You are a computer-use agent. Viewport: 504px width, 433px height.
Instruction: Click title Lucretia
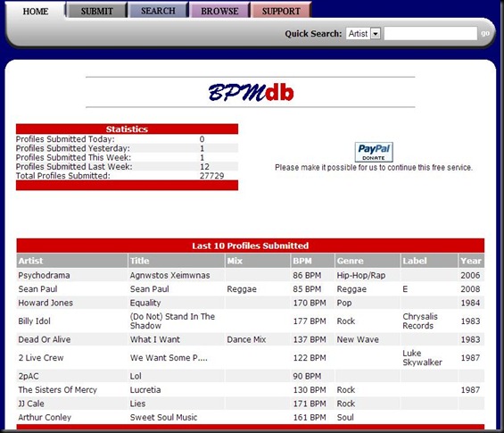[x=145, y=390]
